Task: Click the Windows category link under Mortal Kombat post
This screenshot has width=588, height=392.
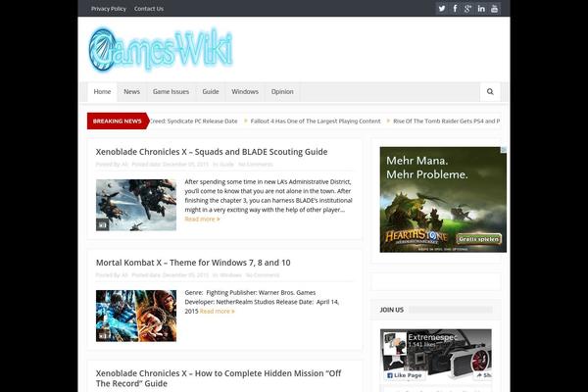Action: coord(230,275)
